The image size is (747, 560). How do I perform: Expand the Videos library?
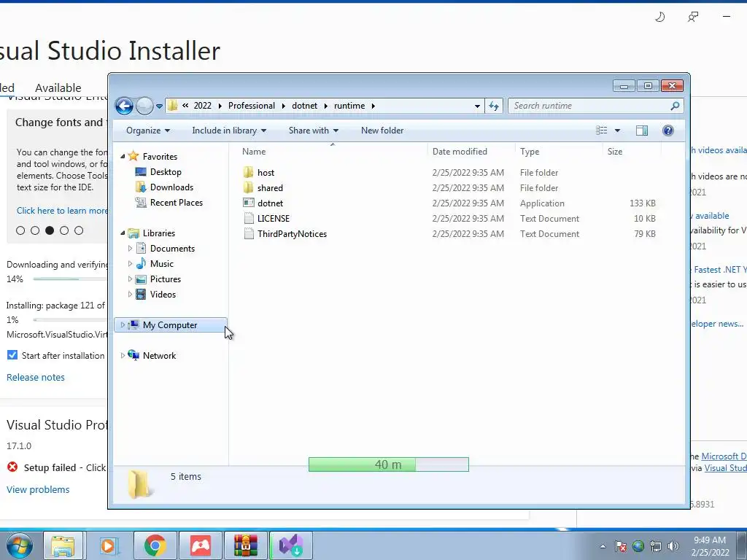click(x=130, y=295)
